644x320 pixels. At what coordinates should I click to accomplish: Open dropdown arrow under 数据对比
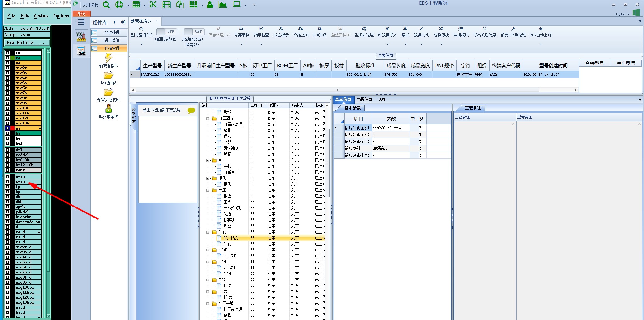(x=421, y=44)
